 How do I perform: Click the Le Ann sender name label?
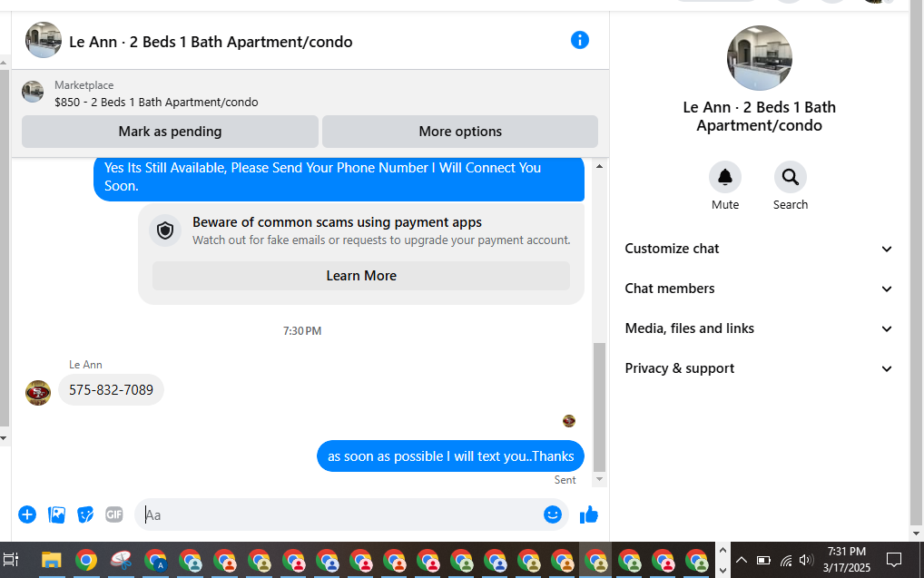pyautogui.click(x=85, y=365)
